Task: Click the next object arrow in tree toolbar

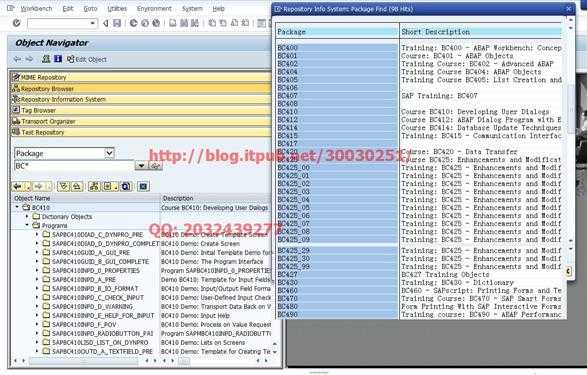Action: point(38,186)
